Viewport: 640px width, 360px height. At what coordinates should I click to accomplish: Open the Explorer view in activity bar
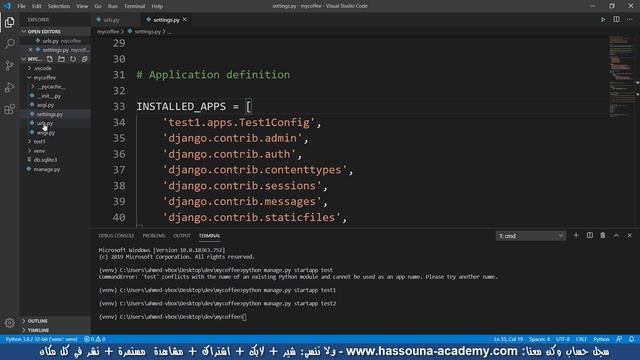9,22
